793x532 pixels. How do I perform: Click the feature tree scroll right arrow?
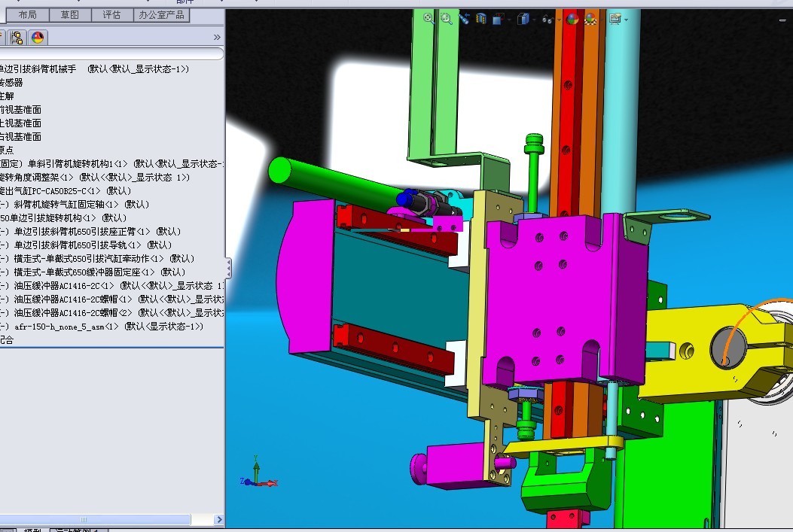pos(219,519)
